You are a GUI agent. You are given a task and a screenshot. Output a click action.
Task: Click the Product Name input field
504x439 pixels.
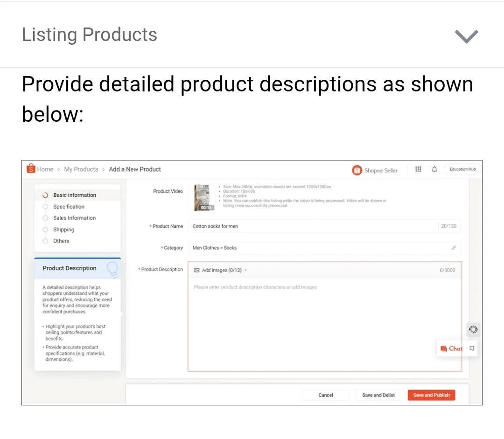click(x=313, y=226)
